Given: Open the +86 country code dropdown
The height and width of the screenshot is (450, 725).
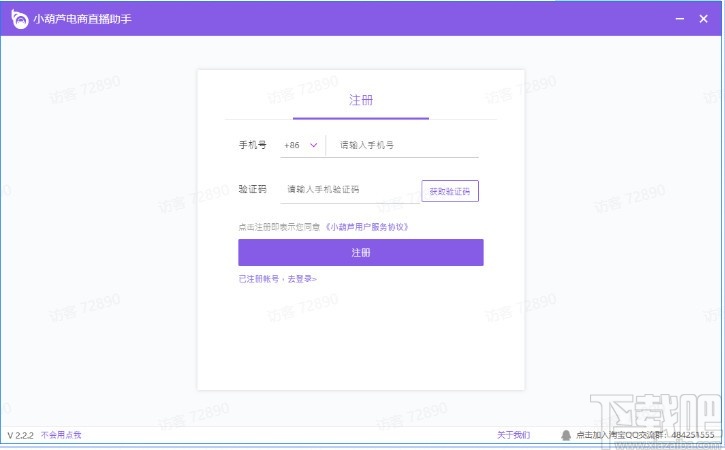Looking at the screenshot, I should tap(301, 145).
